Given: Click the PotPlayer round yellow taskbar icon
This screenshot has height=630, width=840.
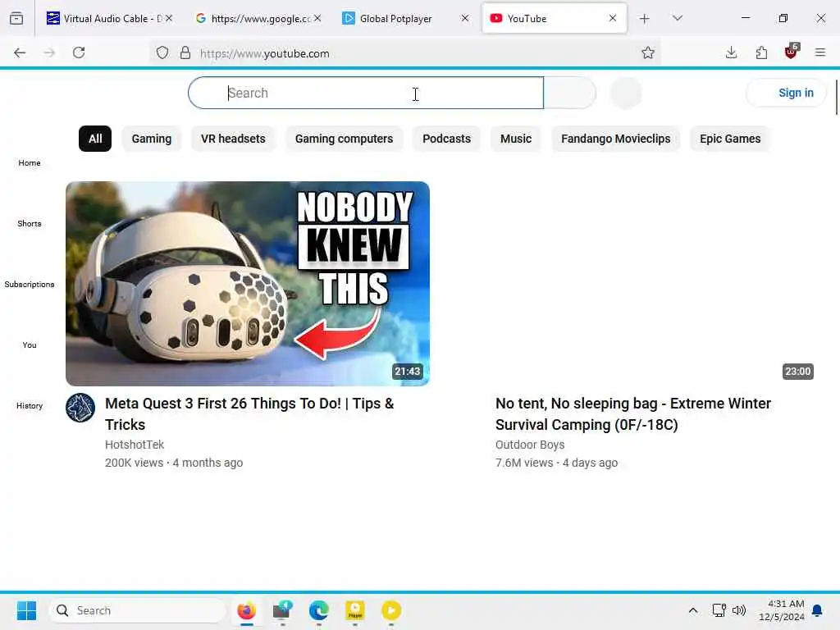Looking at the screenshot, I should click(x=391, y=610).
